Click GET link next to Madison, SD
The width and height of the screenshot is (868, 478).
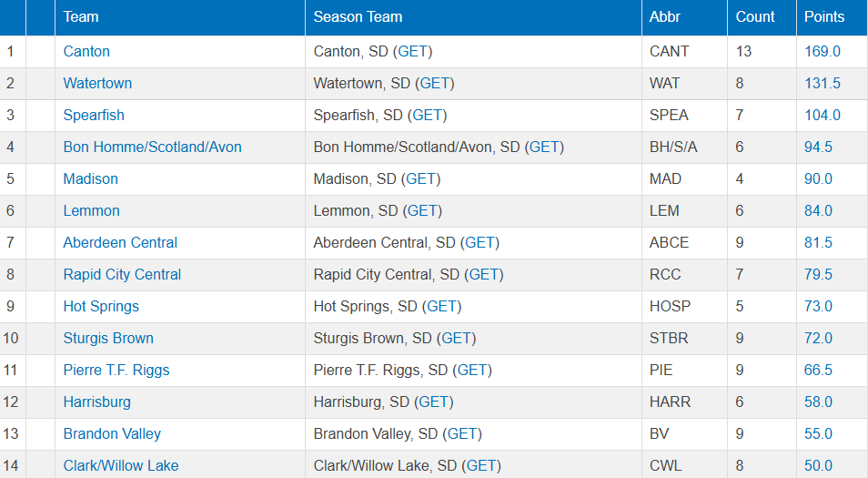click(x=421, y=179)
